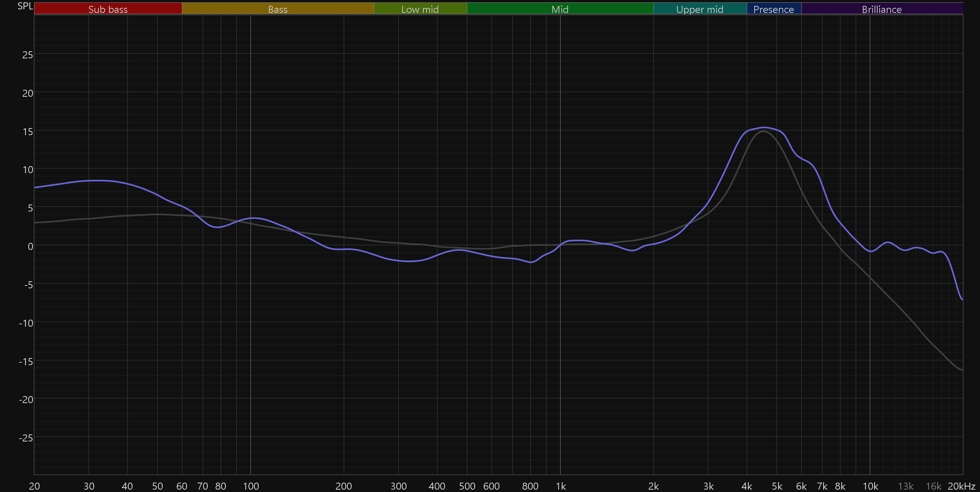This screenshot has width=980, height=492.
Task: Click the 20 Hz frequency axis label
Action: [x=34, y=486]
